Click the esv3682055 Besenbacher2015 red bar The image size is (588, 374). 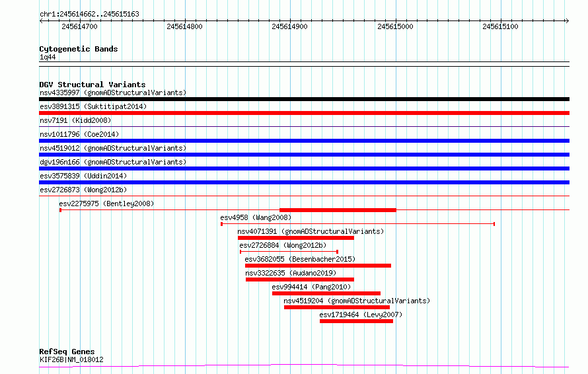pyautogui.click(x=318, y=266)
